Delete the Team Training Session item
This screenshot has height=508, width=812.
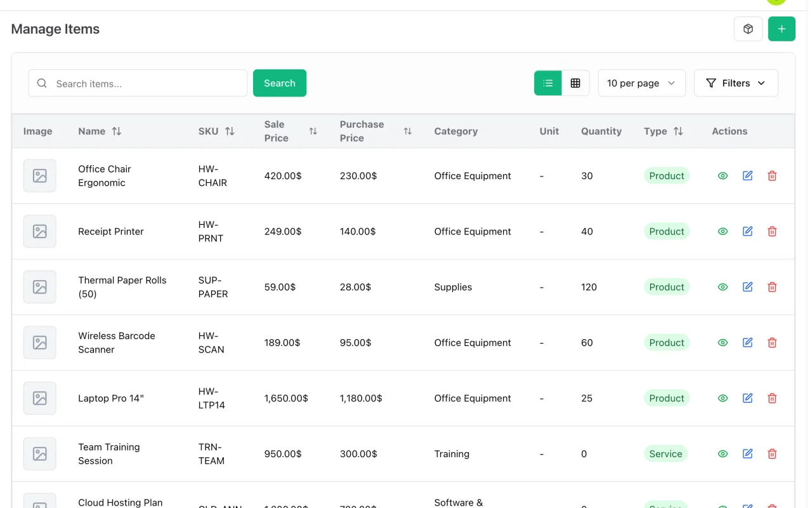tap(772, 454)
